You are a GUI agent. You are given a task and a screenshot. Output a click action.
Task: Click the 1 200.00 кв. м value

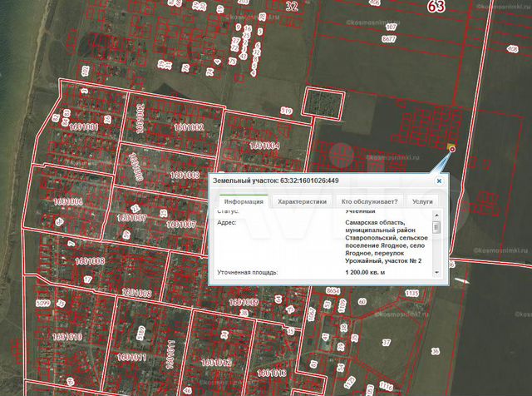click(x=365, y=272)
